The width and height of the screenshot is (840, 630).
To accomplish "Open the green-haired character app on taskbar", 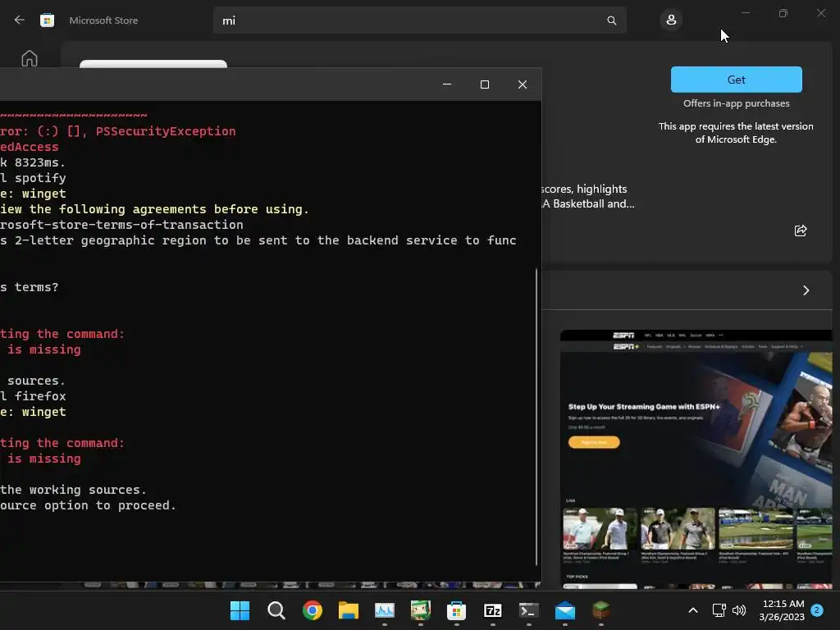I will click(421, 610).
